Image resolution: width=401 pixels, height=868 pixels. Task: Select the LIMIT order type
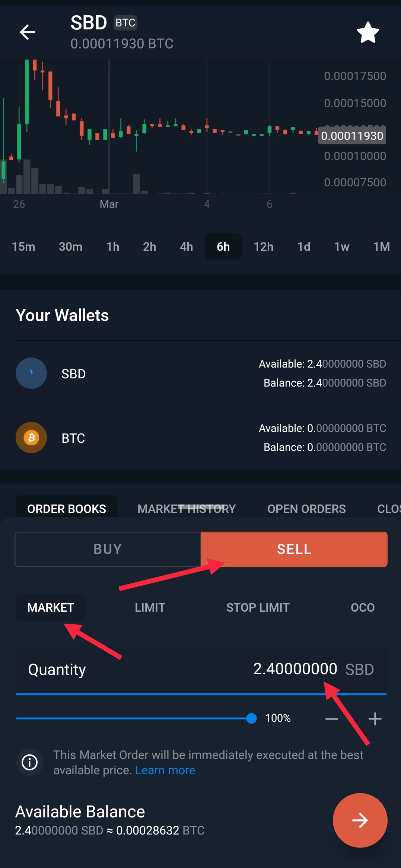click(150, 608)
